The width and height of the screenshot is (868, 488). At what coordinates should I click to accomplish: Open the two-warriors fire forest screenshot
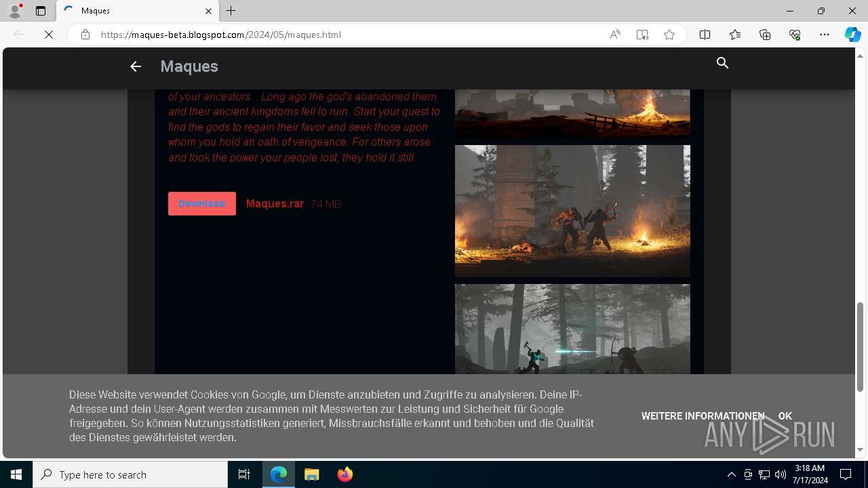tap(572, 211)
